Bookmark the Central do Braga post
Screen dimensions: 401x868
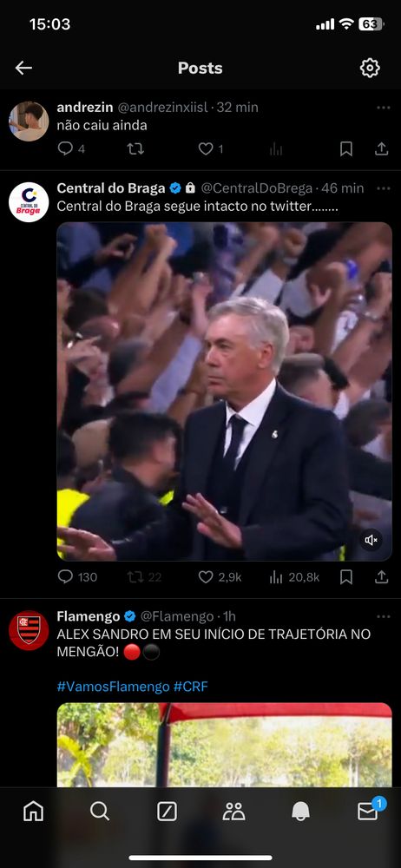point(346,577)
